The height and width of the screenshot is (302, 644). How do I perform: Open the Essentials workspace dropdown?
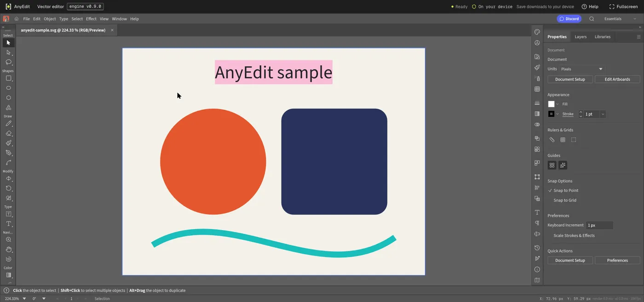(x=620, y=19)
